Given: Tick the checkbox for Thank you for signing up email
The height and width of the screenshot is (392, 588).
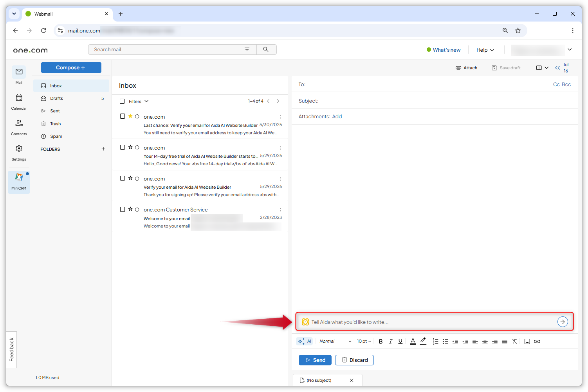Looking at the screenshot, I should pos(123,178).
